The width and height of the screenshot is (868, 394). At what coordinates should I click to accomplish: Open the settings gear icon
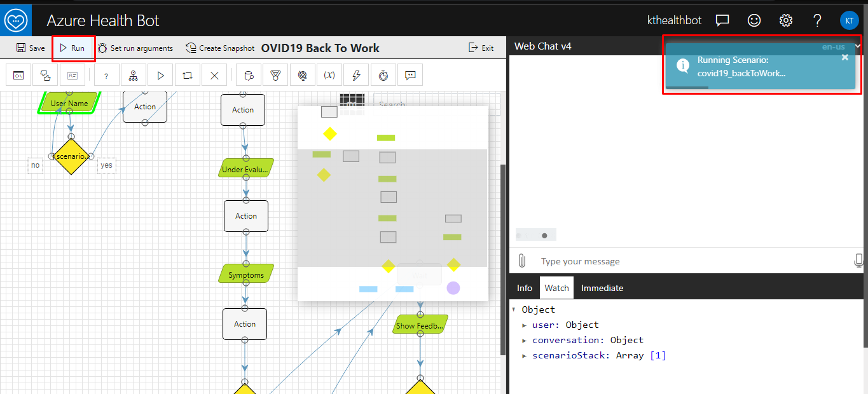pos(785,20)
